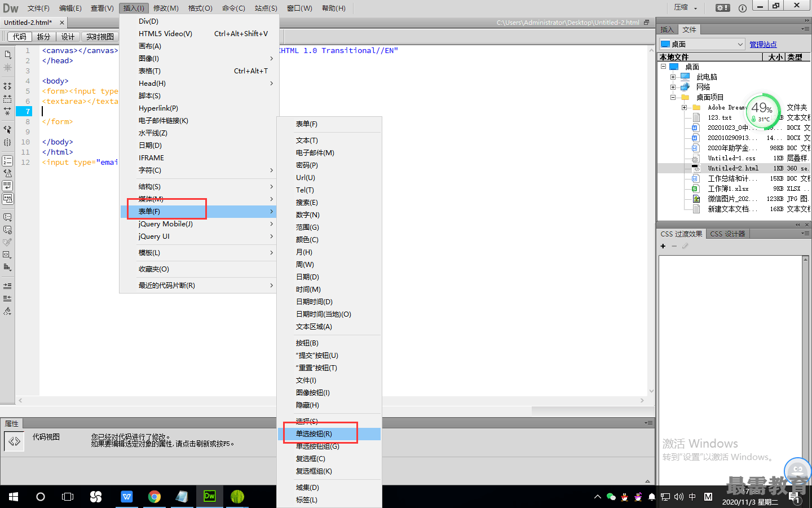Image resolution: width=812 pixels, height=508 pixels.
Task: Click the Expand All toolbar icon
Action: 7,111
